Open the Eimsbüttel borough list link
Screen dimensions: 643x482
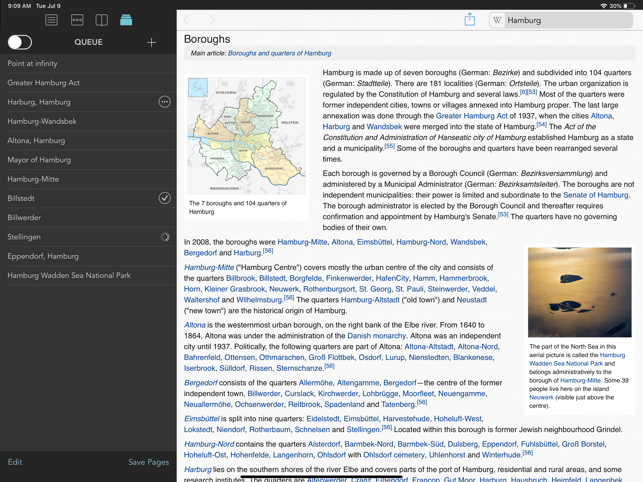pyautogui.click(x=374, y=242)
